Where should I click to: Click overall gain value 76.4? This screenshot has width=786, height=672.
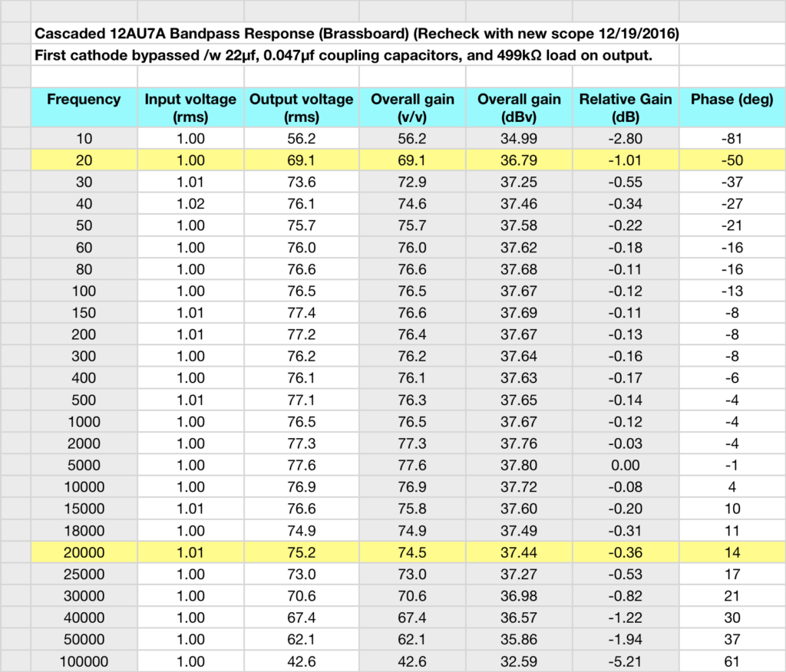[x=412, y=334]
